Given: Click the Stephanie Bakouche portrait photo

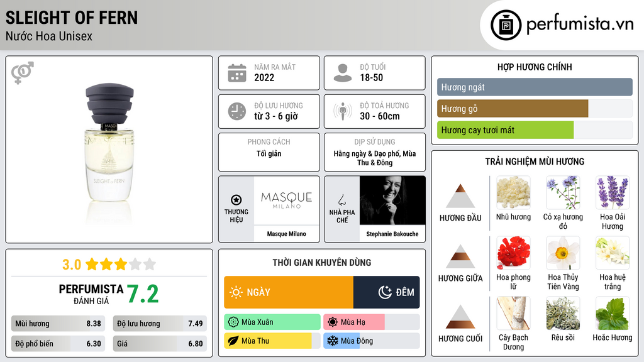Looking at the screenshot, I should (392, 200).
